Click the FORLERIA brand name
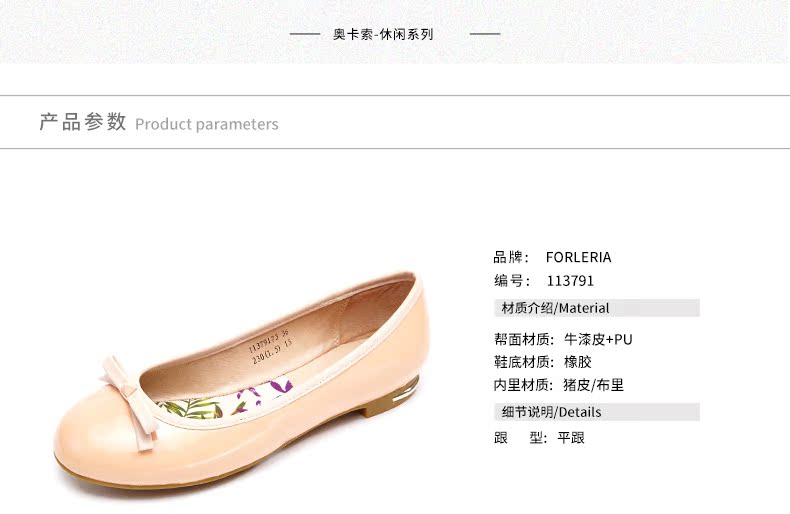 click(x=578, y=258)
